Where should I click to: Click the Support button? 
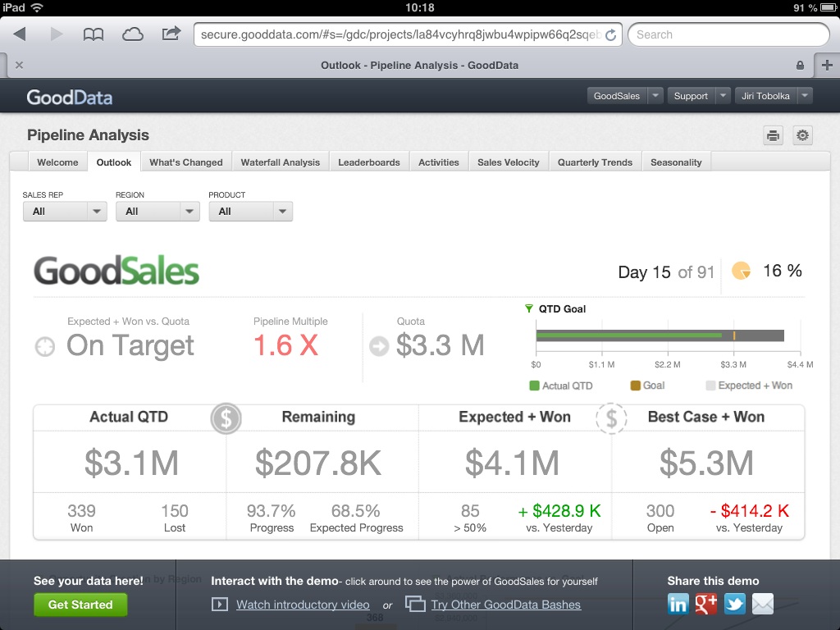[691, 96]
